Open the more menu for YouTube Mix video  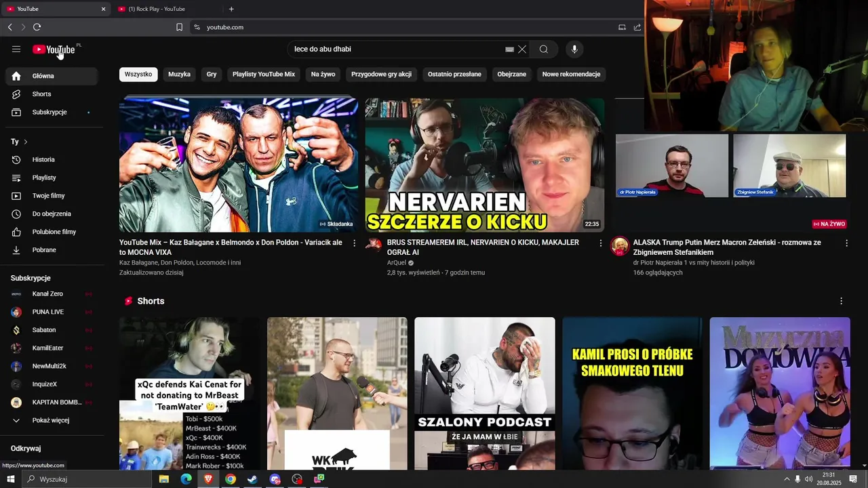point(354,243)
